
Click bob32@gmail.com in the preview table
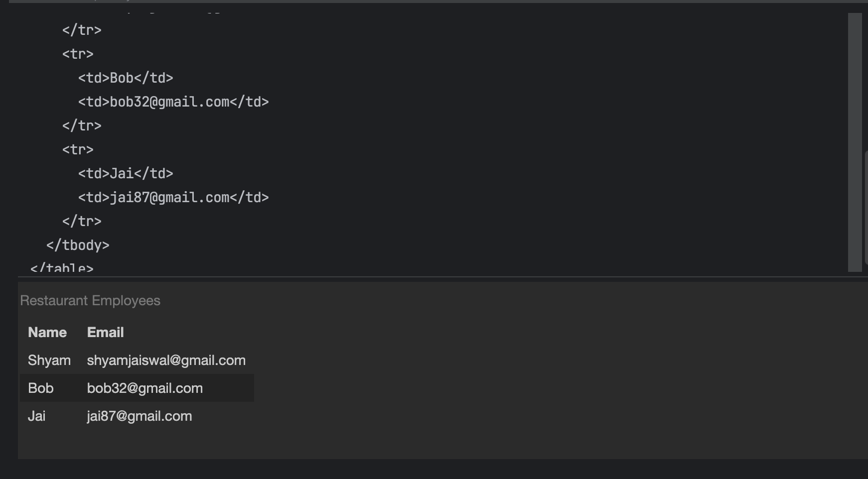145,388
